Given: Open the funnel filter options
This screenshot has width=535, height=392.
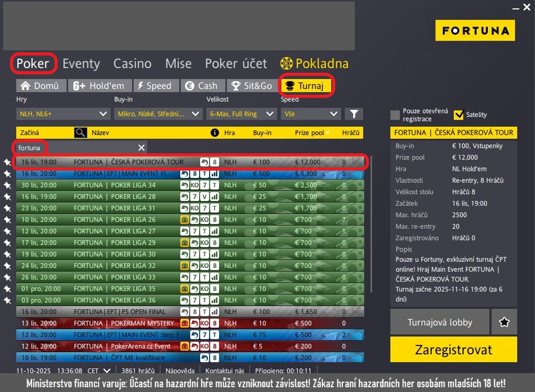Looking at the screenshot, I should pyautogui.click(x=354, y=114).
